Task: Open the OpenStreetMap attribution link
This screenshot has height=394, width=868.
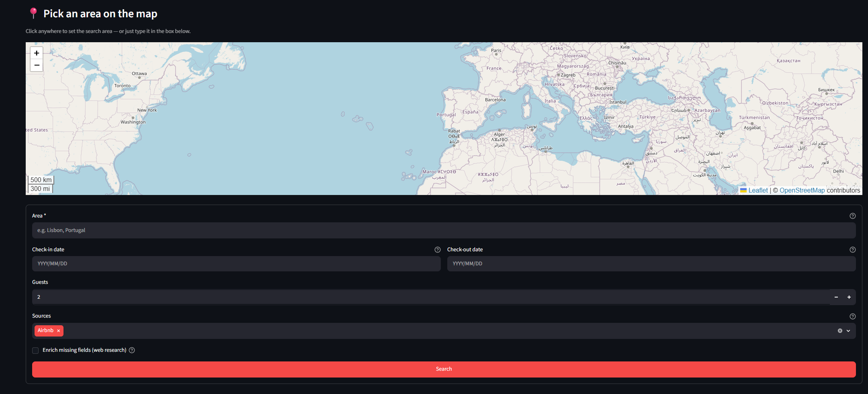Action: click(802, 191)
